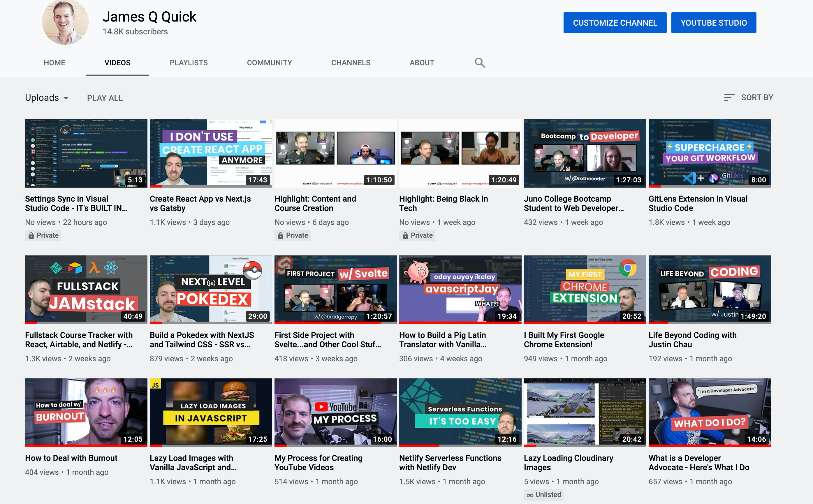Open the Next Level Pokedex thumbnail

211,289
